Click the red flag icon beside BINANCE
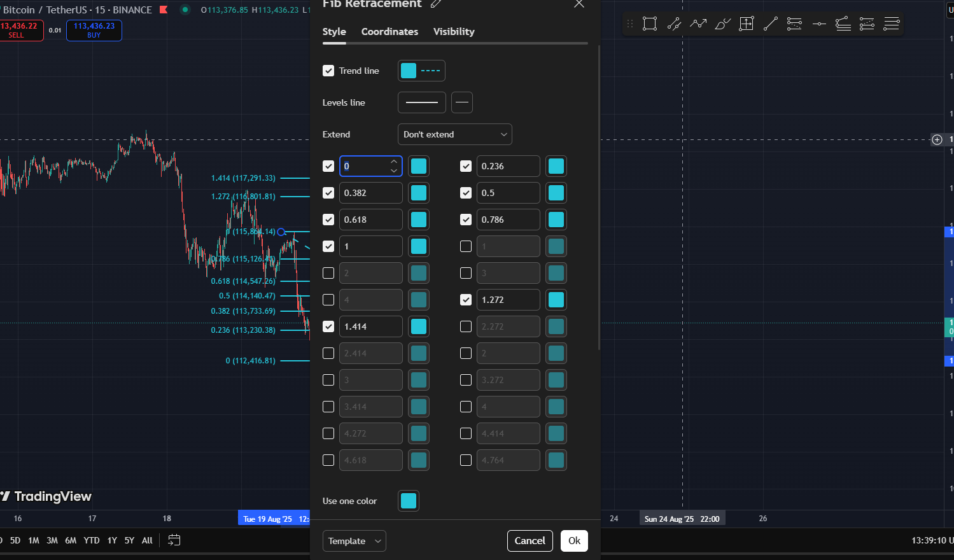Screen dimensions: 954x560 point(164,10)
